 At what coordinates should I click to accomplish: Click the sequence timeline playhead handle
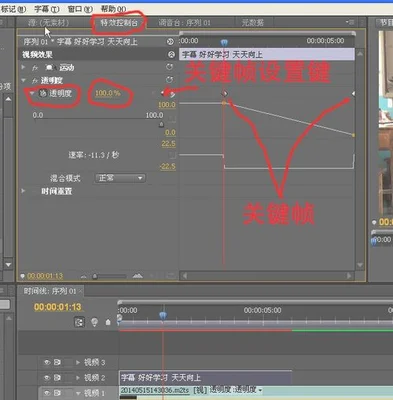163,315
